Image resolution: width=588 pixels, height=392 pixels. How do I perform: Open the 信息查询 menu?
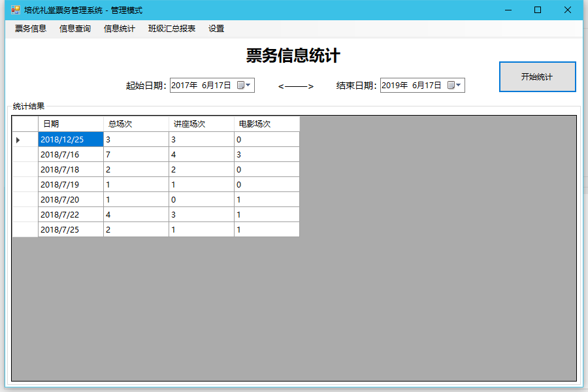point(75,29)
